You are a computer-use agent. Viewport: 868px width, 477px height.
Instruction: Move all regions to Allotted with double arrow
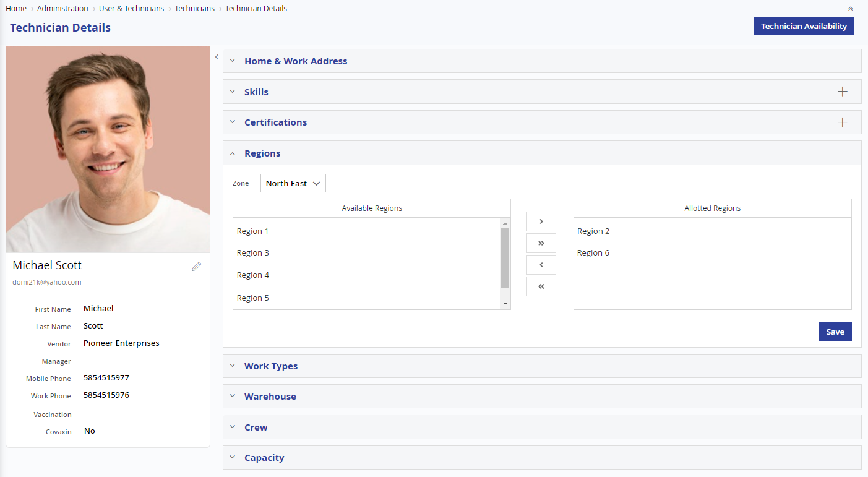coord(541,243)
